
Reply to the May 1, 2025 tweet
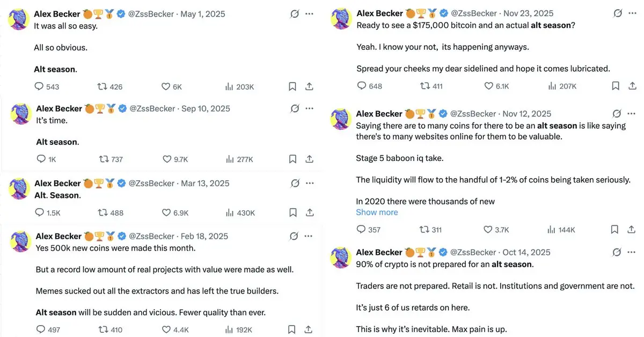pyautogui.click(x=47, y=86)
